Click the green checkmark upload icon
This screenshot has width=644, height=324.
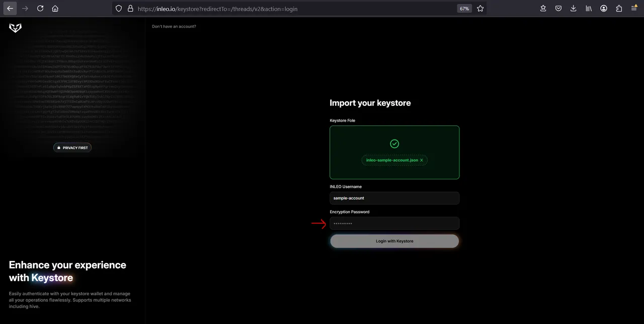point(394,144)
